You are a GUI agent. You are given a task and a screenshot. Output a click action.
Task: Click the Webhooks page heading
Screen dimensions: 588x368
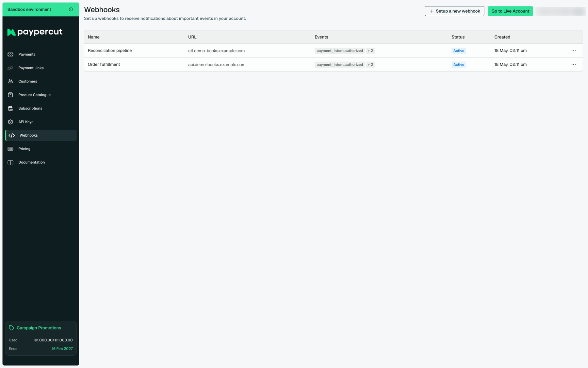click(102, 10)
